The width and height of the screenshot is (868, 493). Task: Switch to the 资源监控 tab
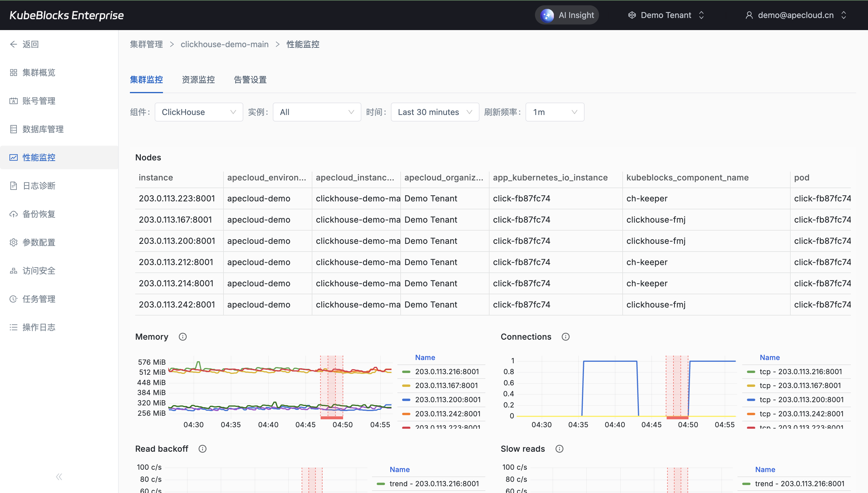coord(198,80)
